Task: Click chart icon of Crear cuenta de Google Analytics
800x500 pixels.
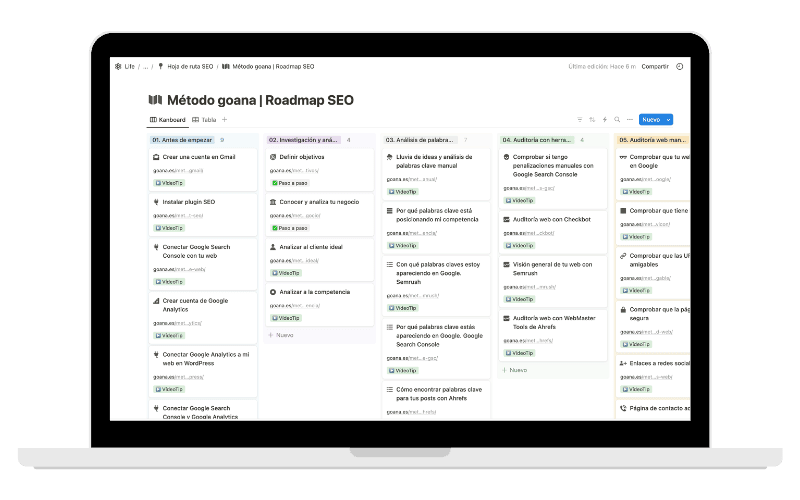Action: (x=156, y=301)
